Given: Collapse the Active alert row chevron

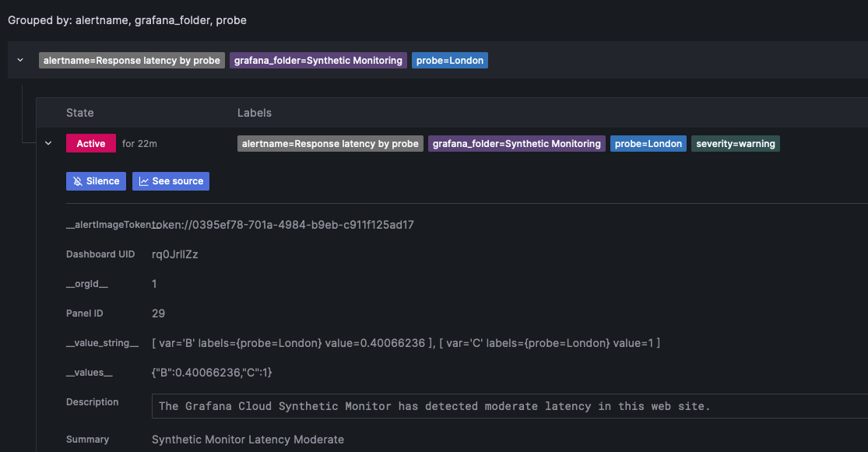Looking at the screenshot, I should pos(48,143).
